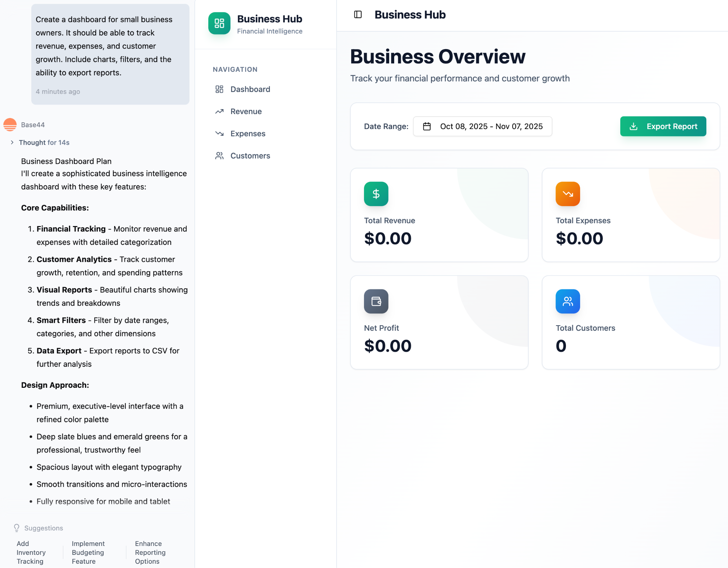Click the Suggestions lightbulb icon
The width and height of the screenshot is (728, 568).
[16, 528]
